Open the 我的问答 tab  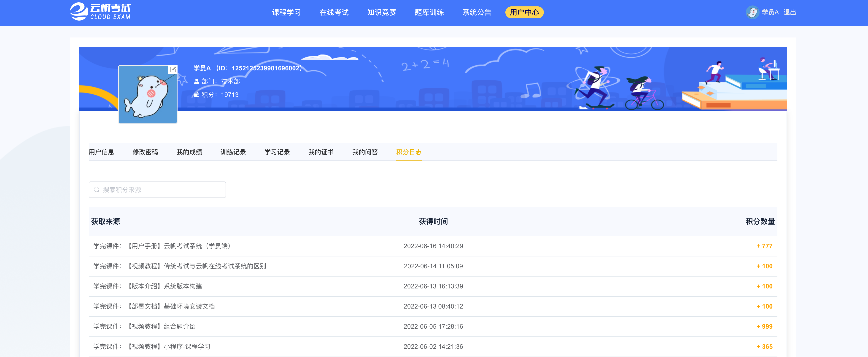pyautogui.click(x=365, y=152)
